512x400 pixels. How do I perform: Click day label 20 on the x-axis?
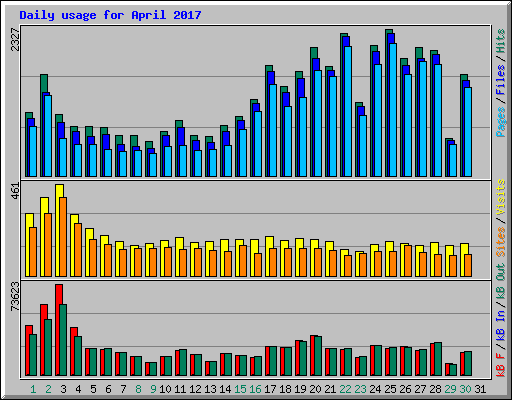(315, 389)
